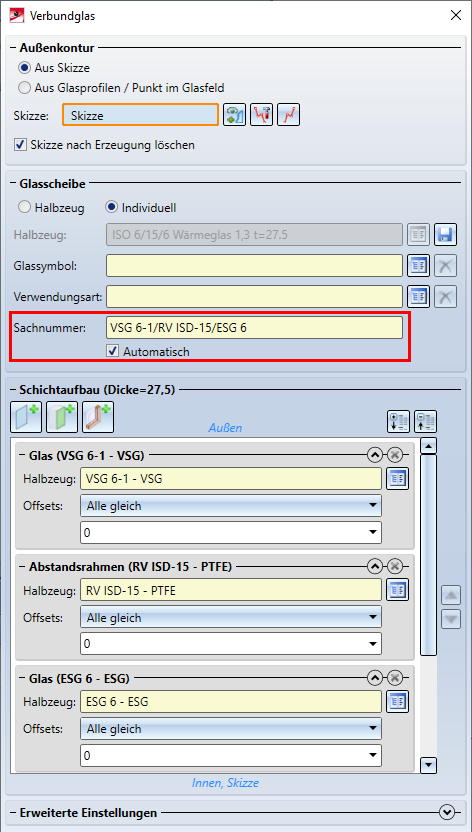The image size is (472, 832).
Task: Click the 'Außen' label above the layer list
Action: [x=226, y=428]
